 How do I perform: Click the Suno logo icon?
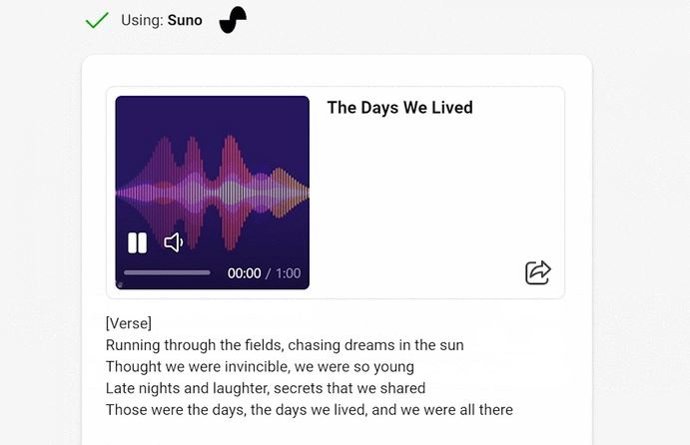[x=233, y=20]
